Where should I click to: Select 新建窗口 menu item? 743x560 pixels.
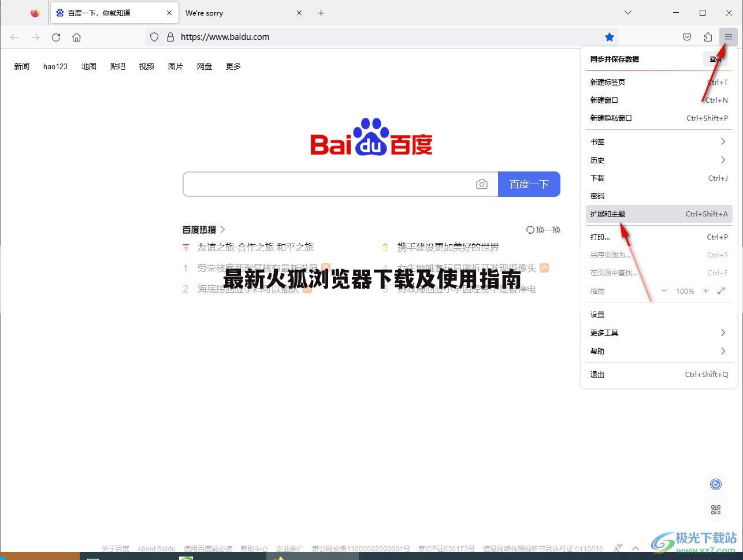[659, 100]
